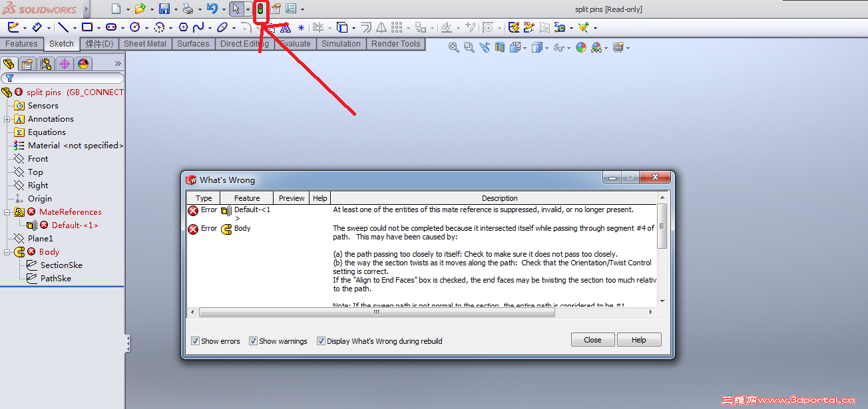This screenshot has width=868, height=409.
Task: Sort by the Feature column header
Action: click(x=247, y=198)
